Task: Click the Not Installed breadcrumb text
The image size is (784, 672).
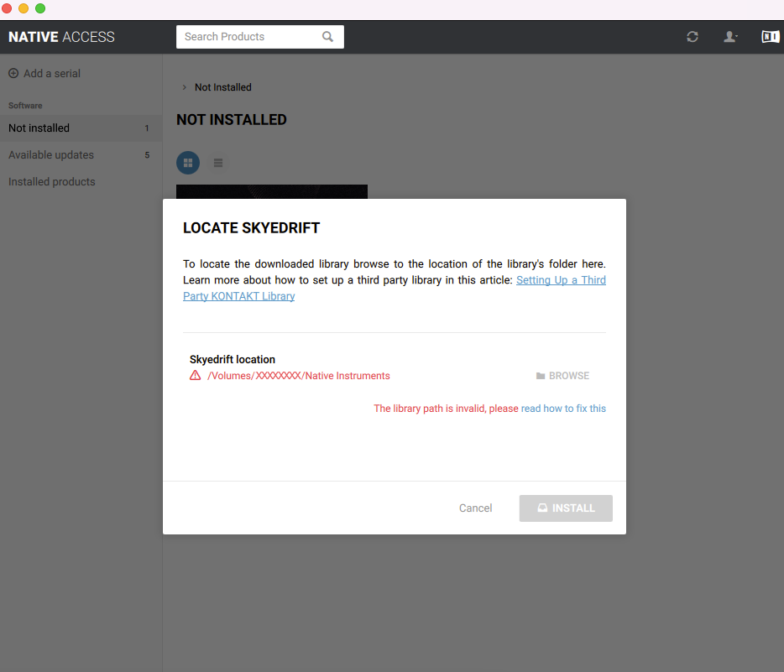Action: click(223, 87)
